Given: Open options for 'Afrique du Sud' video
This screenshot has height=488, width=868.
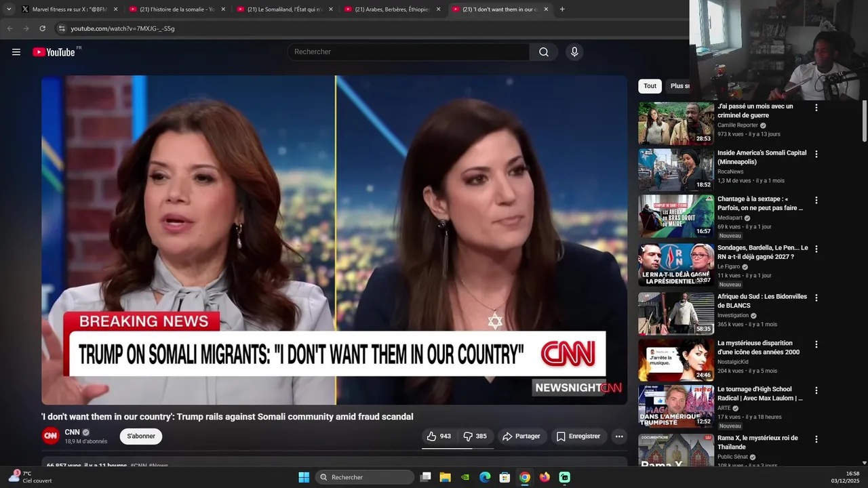Looking at the screenshot, I should (x=816, y=298).
